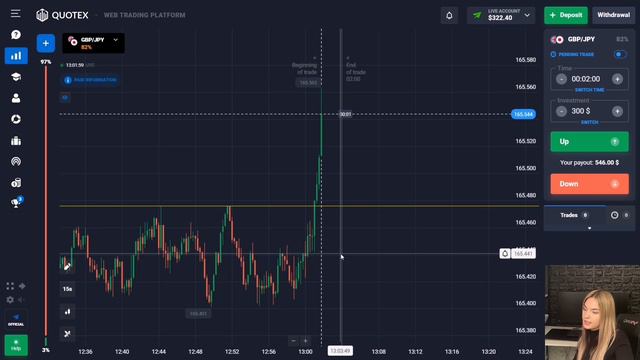Click the crosshair time label on the axis
The height and width of the screenshot is (360, 640).
[340, 351]
